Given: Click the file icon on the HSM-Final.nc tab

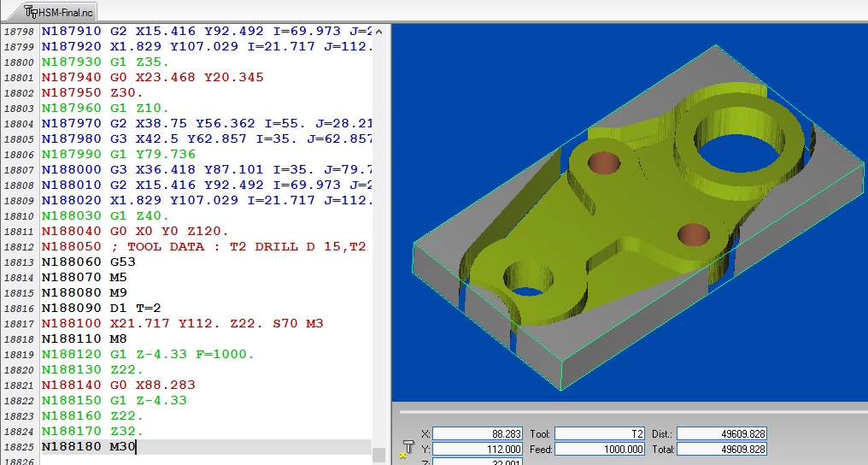Looking at the screenshot, I should click(x=31, y=12).
